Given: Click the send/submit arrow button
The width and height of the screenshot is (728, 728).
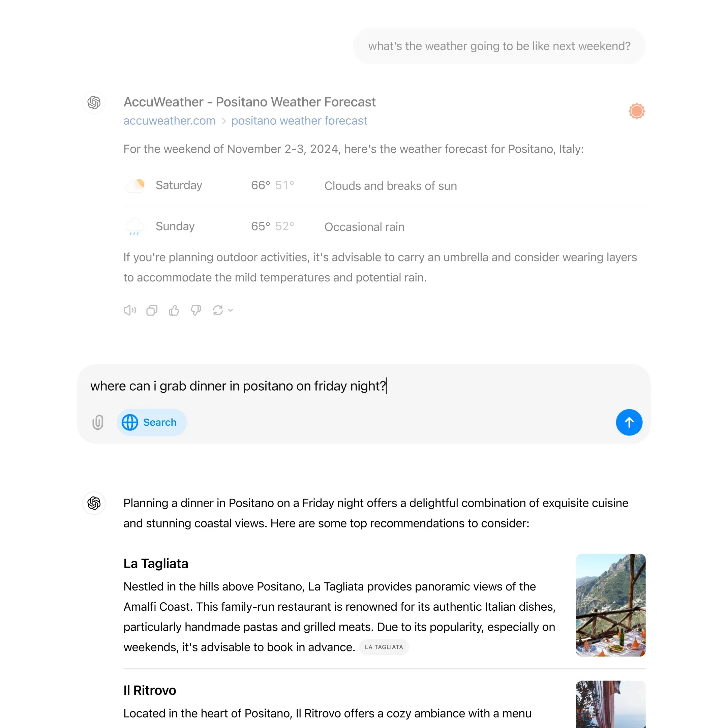Looking at the screenshot, I should tap(629, 422).
